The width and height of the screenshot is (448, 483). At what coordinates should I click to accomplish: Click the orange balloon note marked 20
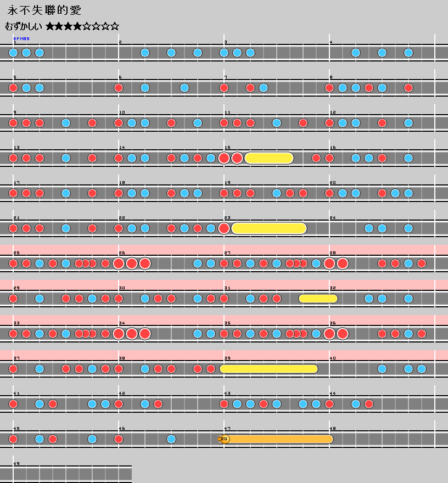pyautogui.click(x=224, y=439)
